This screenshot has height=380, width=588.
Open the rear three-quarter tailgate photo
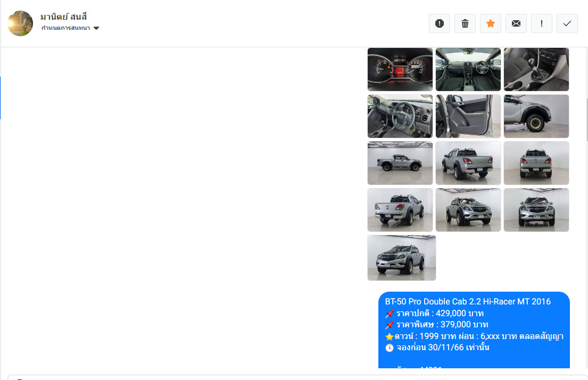coord(468,163)
